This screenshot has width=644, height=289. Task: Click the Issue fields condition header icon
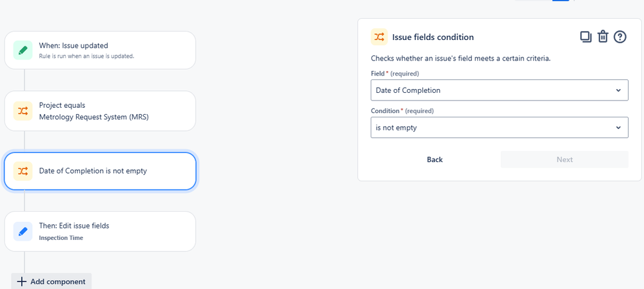[x=379, y=37]
